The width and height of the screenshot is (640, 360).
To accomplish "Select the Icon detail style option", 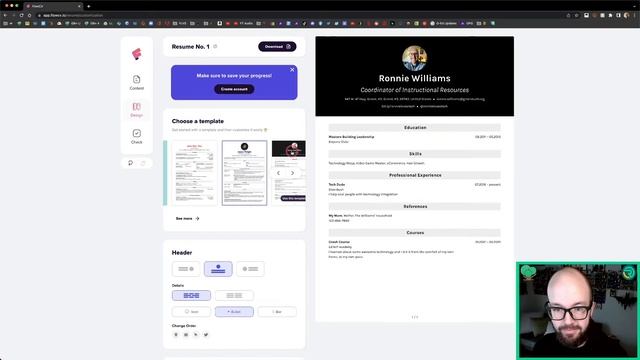I will 191,312.
